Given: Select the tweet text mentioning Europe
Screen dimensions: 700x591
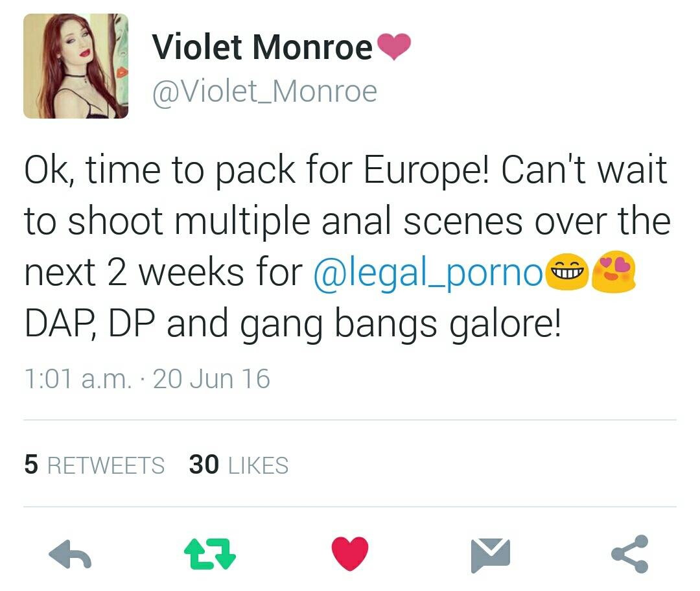Looking at the screenshot, I should [x=347, y=246].
